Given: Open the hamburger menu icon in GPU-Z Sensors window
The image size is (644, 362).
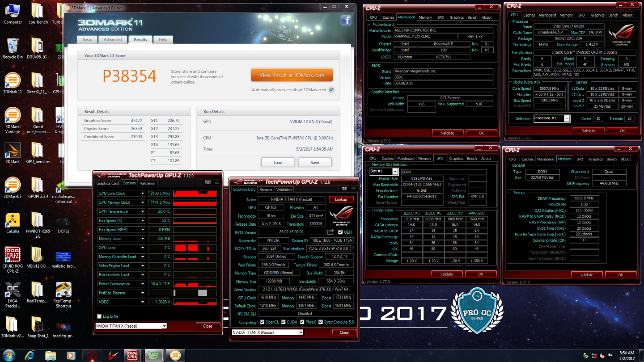Looking at the screenshot, I should tap(217, 182).
